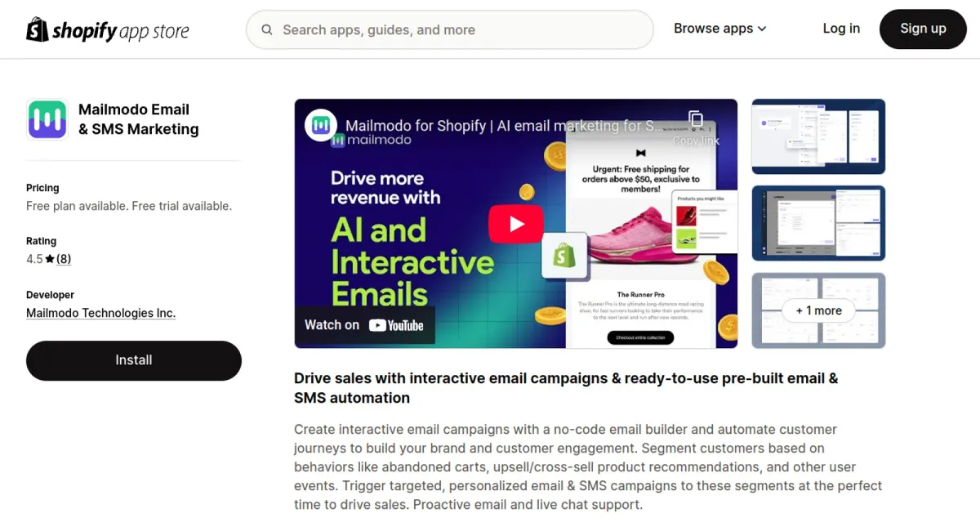Open the reviews via the (8) link

[x=64, y=259]
